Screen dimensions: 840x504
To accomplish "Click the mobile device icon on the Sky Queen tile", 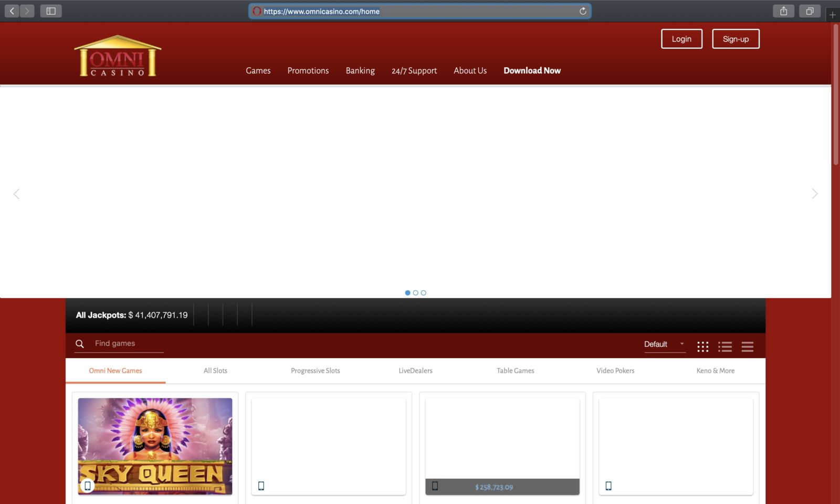I will (88, 486).
